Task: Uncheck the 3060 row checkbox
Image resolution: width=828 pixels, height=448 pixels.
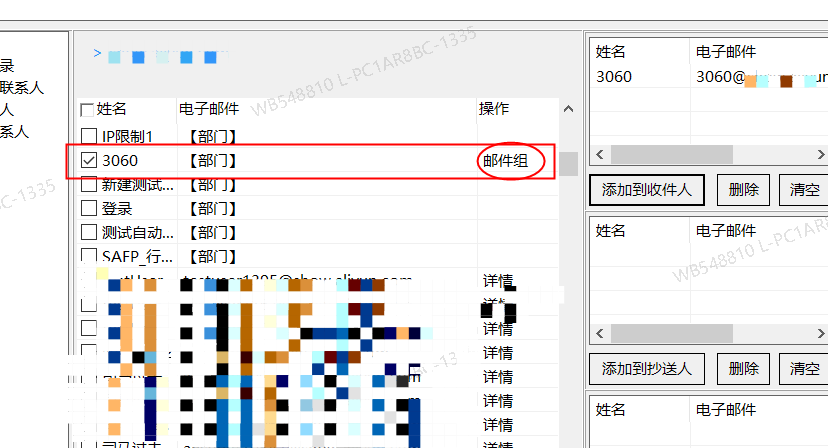Action: tap(88, 160)
